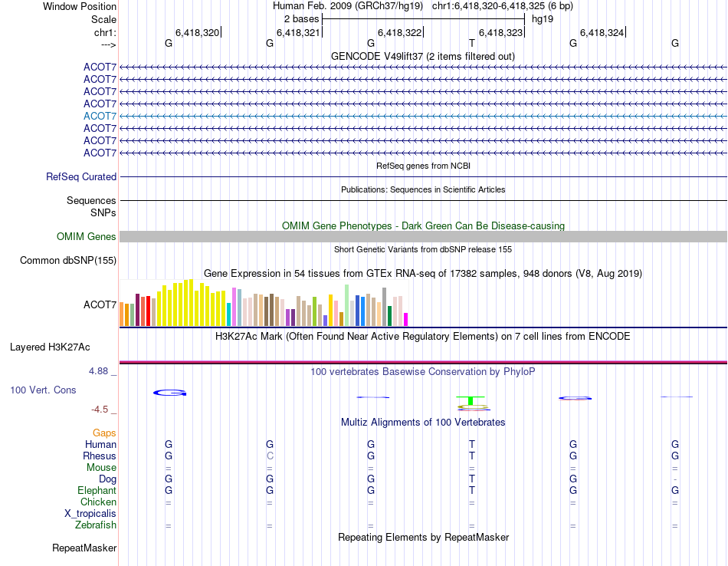Image resolution: width=728 pixels, height=566 pixels.
Task: Click the 100 Vert. Cons track label
Action: 43,390
